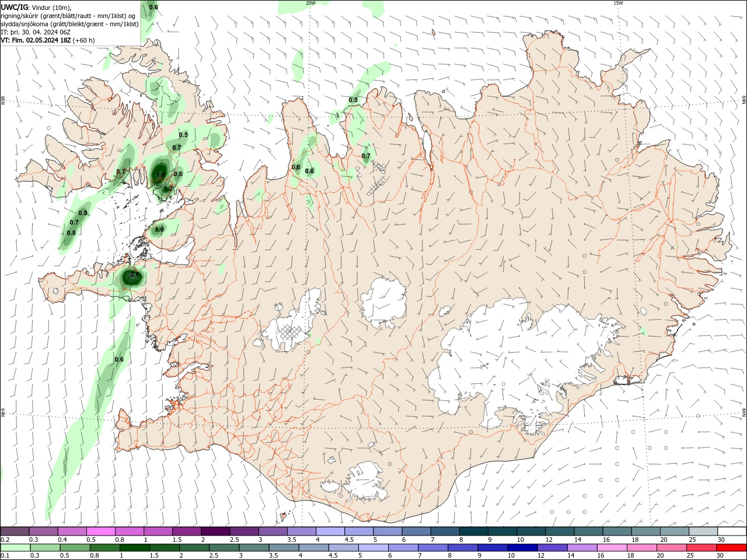Click the bright pink swatch between 0.5 and 0.8

click(101, 531)
